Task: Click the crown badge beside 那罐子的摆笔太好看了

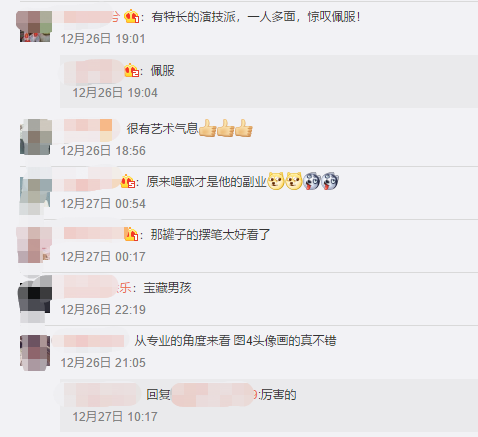Action: [131, 234]
